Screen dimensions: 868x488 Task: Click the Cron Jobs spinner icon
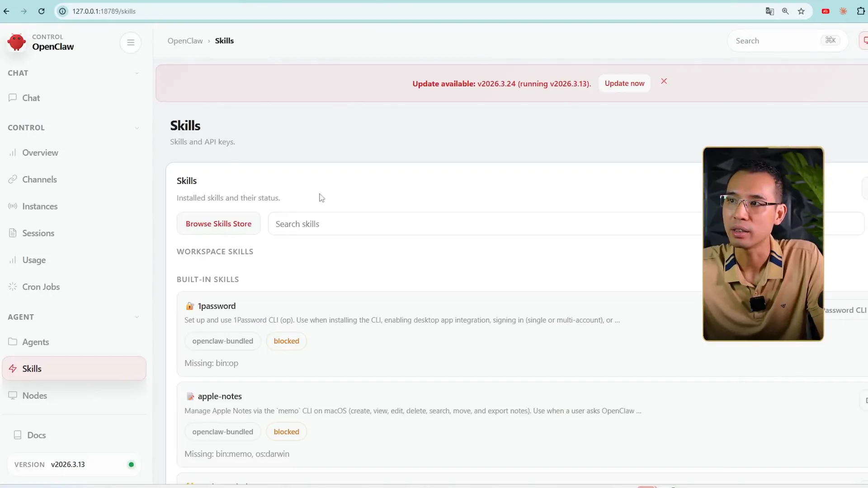tap(13, 286)
